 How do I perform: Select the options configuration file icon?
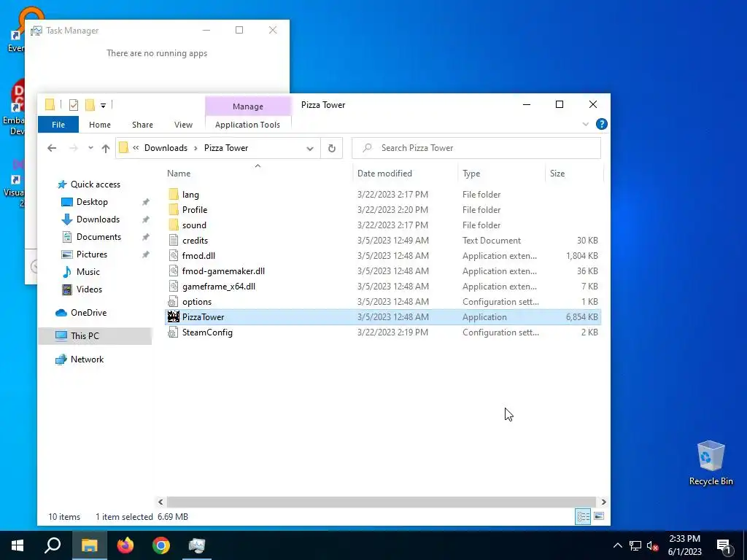pyautogui.click(x=174, y=302)
